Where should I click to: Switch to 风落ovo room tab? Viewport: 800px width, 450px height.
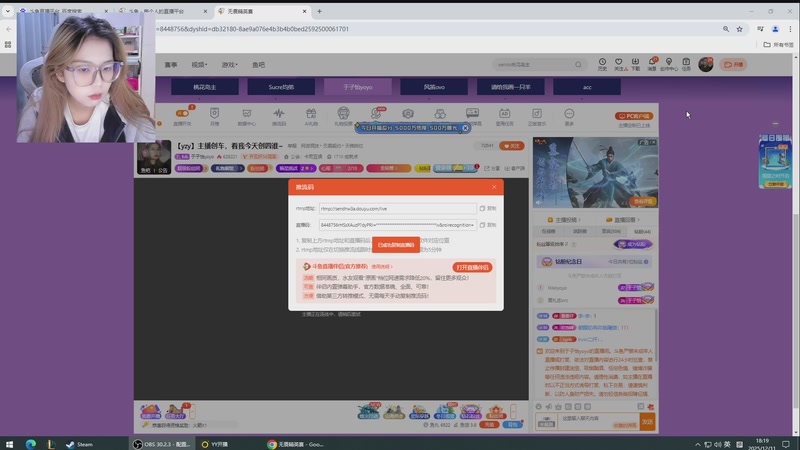[x=434, y=87]
